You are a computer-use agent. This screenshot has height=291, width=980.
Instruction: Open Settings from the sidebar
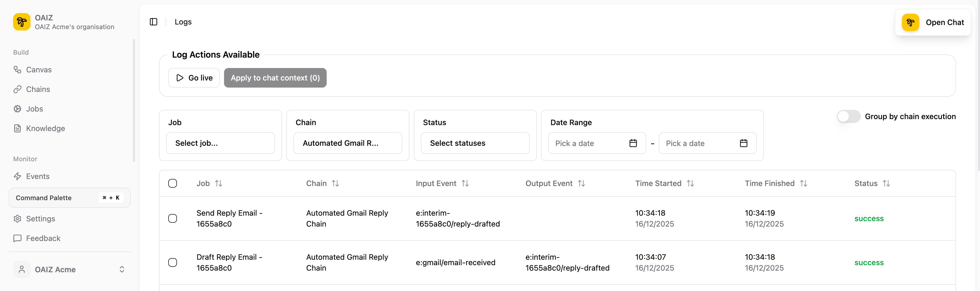tap(40, 218)
